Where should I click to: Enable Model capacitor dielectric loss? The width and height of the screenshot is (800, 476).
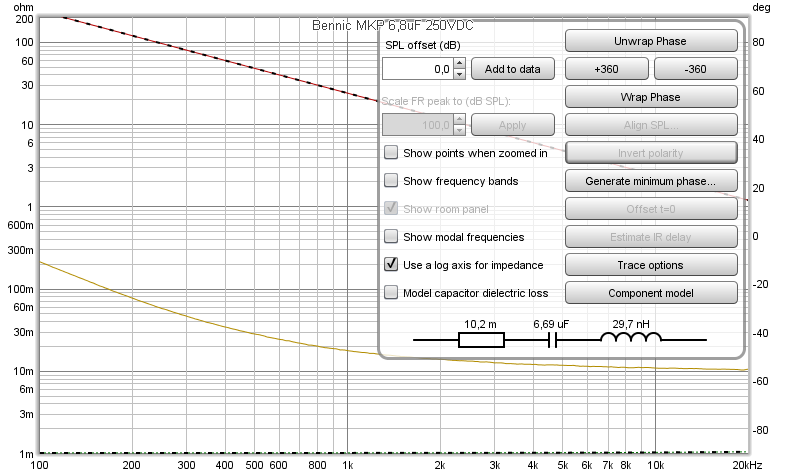pos(391,292)
